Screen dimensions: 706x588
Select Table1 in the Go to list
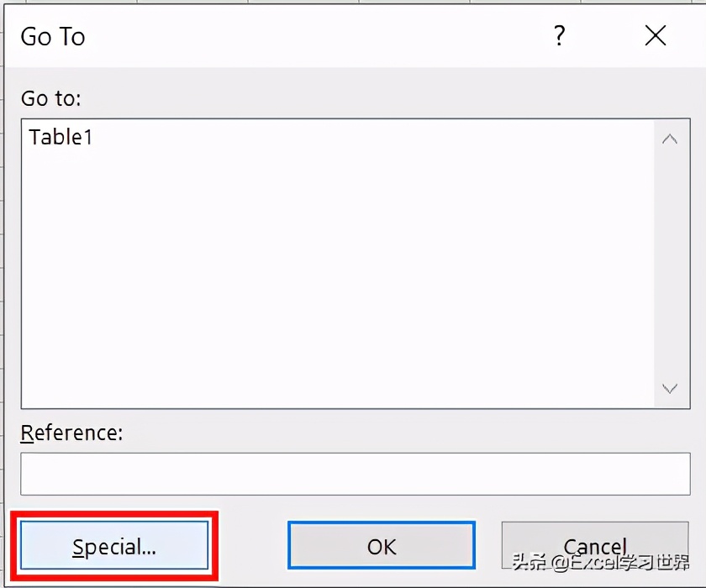click(61, 137)
